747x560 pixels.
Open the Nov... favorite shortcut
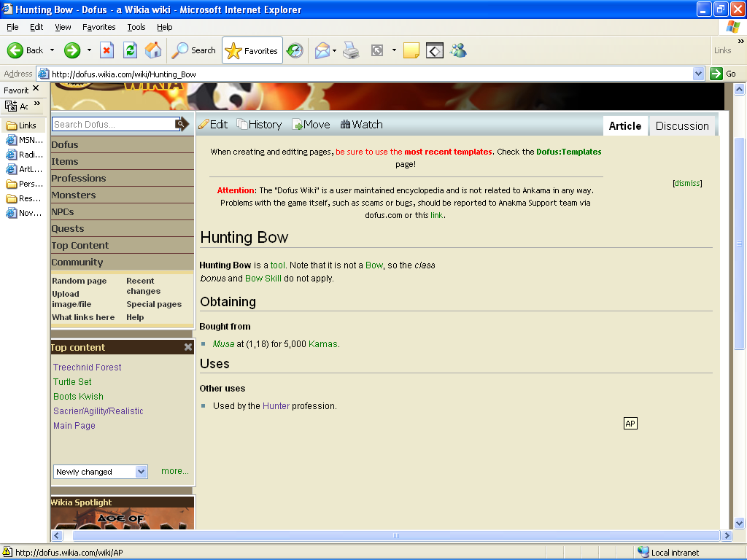point(24,213)
